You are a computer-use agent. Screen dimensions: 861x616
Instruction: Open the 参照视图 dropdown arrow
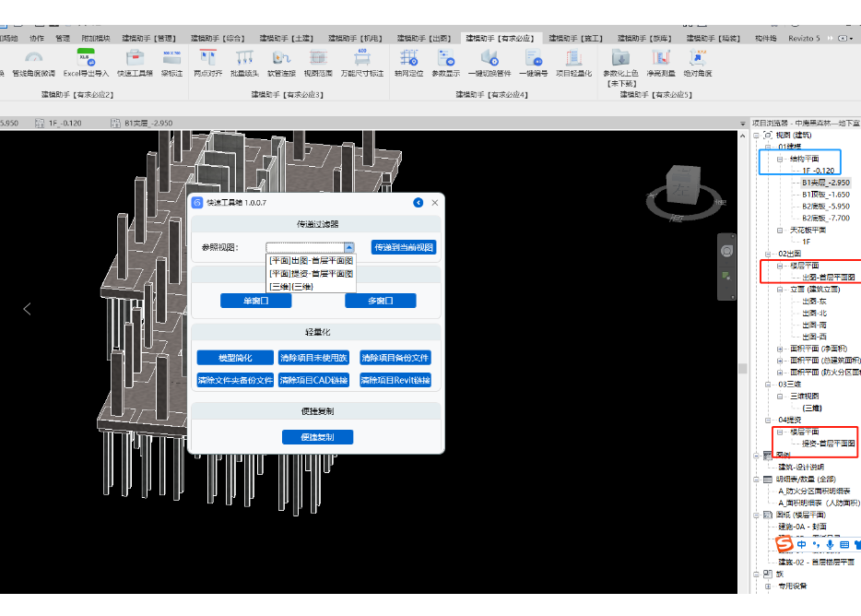pos(348,247)
